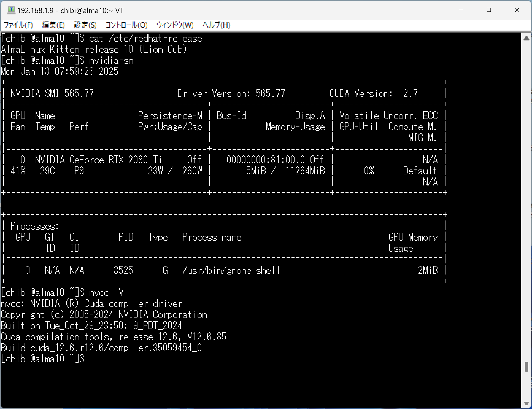Viewport: 532px width, 409px height.
Task: Close the Tera Term window
Action: point(517,10)
